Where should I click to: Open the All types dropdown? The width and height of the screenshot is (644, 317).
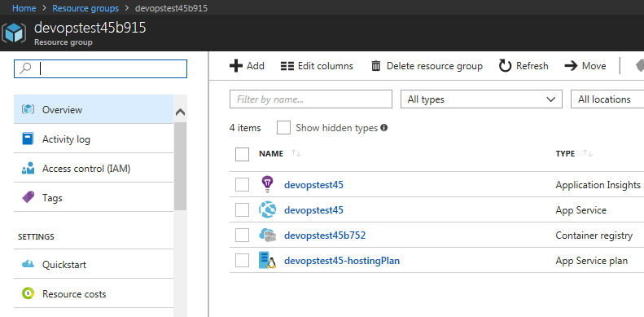481,99
